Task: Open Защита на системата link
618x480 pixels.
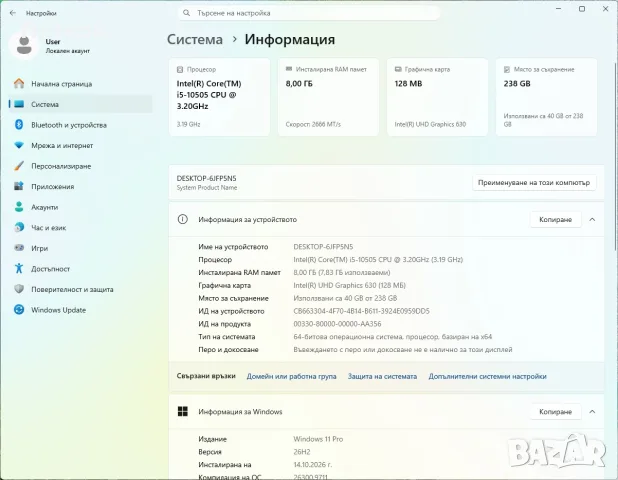Action: pyautogui.click(x=382, y=376)
